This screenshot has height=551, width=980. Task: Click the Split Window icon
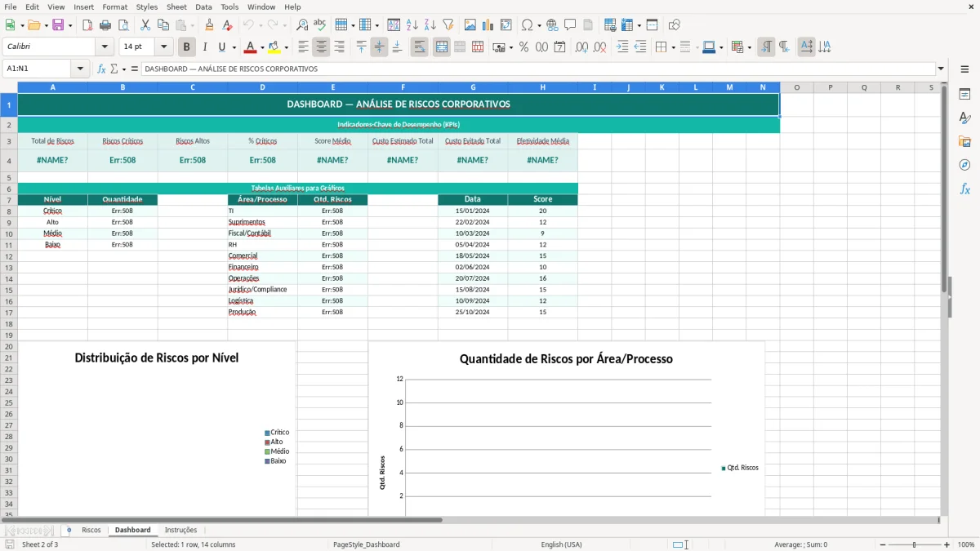(x=652, y=25)
